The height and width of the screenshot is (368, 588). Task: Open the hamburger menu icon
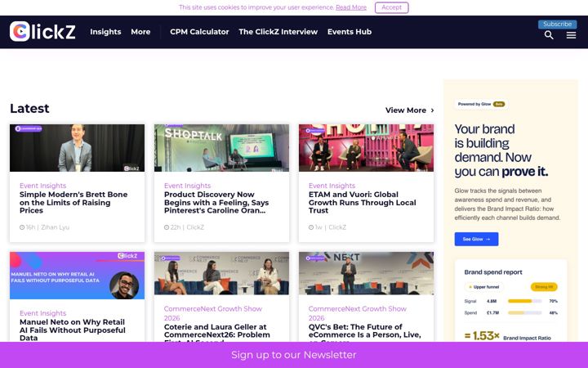(571, 35)
